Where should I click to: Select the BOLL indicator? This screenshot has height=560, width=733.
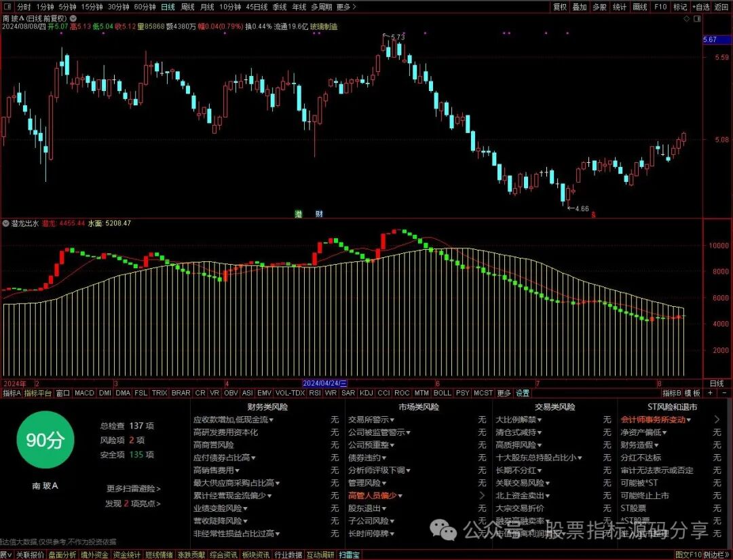click(x=443, y=393)
